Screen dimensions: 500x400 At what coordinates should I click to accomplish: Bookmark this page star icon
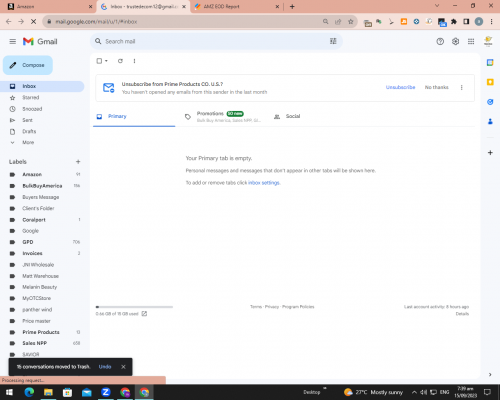(351, 22)
